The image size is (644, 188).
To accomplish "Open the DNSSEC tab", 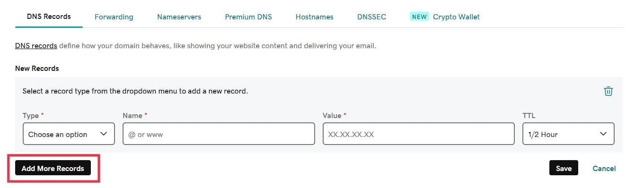I will pyautogui.click(x=371, y=17).
